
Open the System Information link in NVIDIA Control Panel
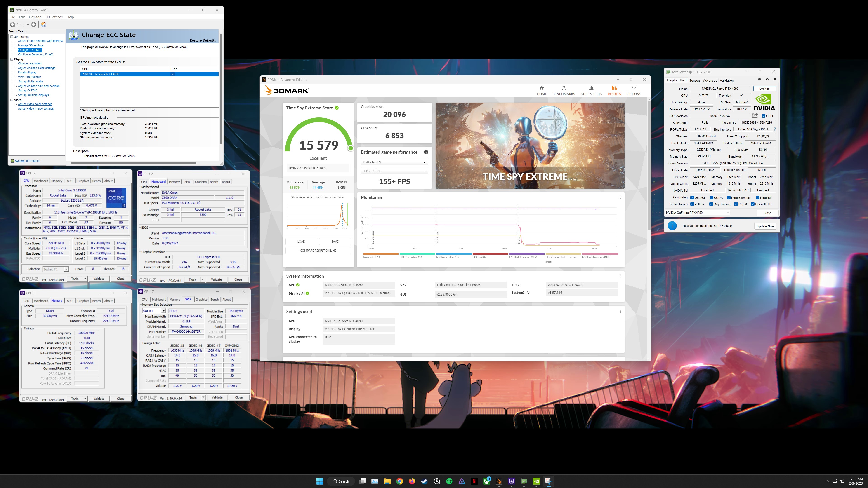point(27,161)
